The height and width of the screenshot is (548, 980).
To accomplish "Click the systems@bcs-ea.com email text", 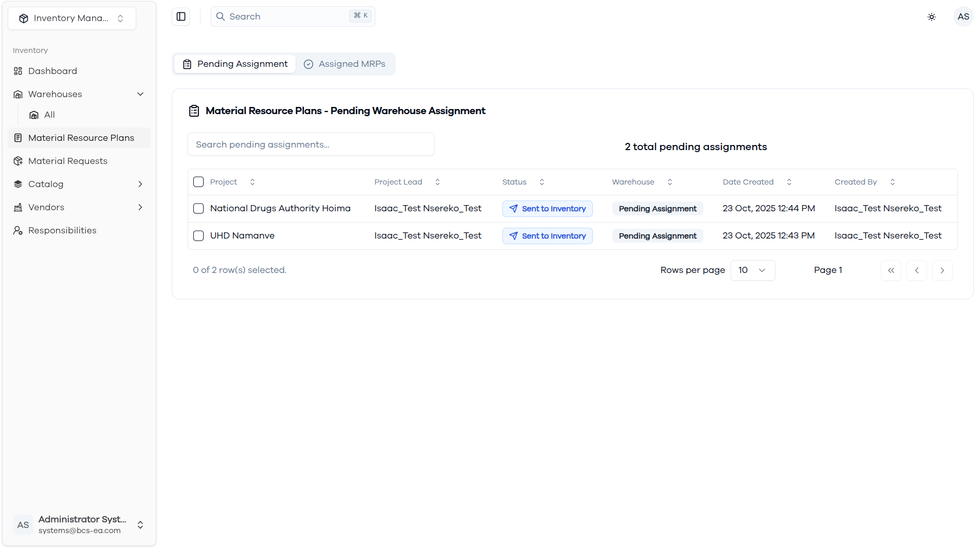I will 80,531.
